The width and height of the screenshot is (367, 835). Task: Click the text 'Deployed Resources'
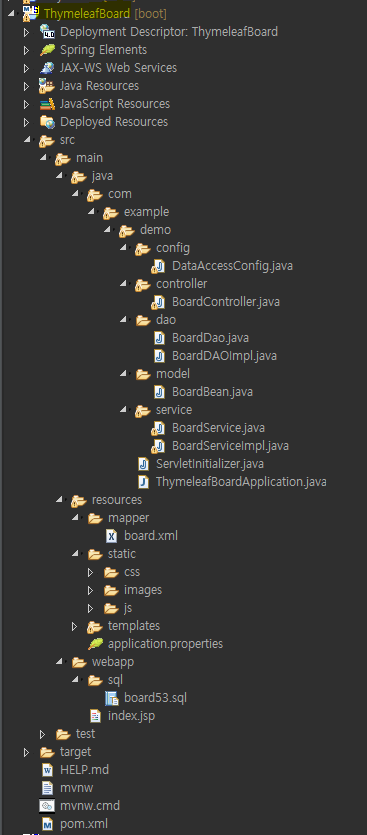pyautogui.click(x=114, y=122)
